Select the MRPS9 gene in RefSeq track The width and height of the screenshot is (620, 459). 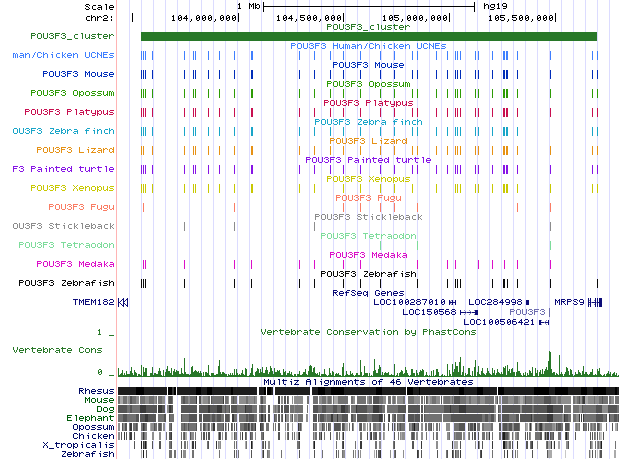570,302
